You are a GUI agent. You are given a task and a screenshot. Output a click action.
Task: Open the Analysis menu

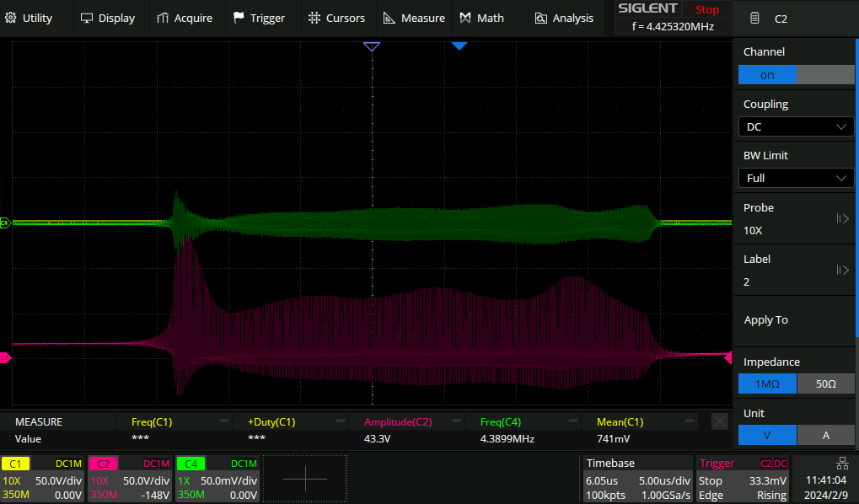click(x=562, y=18)
